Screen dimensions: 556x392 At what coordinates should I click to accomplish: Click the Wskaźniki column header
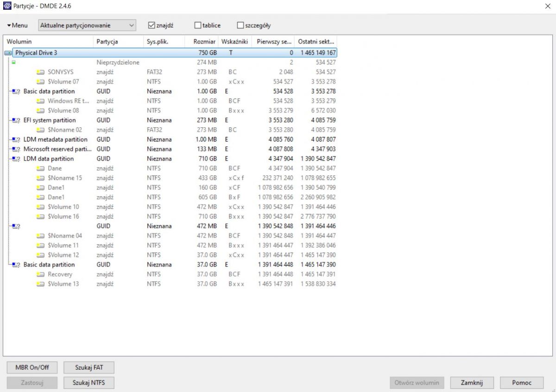click(x=235, y=41)
